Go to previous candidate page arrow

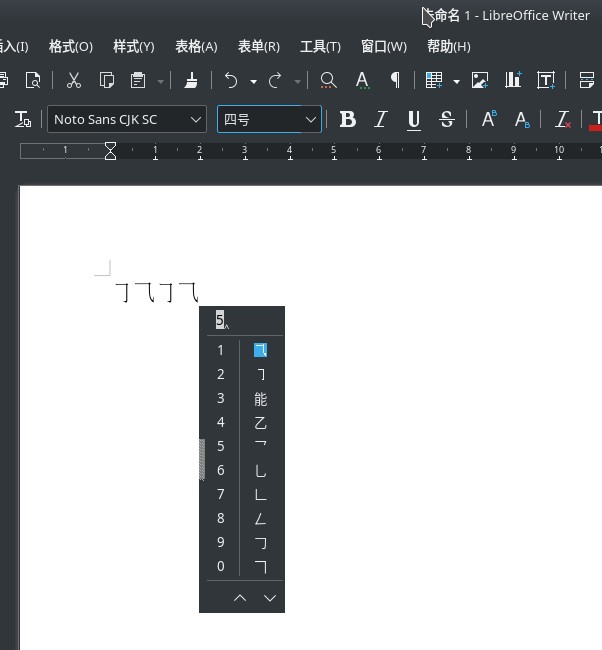click(x=240, y=598)
